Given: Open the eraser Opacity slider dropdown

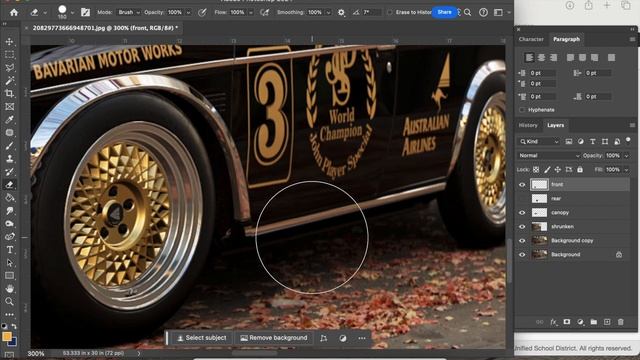Looking at the screenshot, I should [x=188, y=12].
